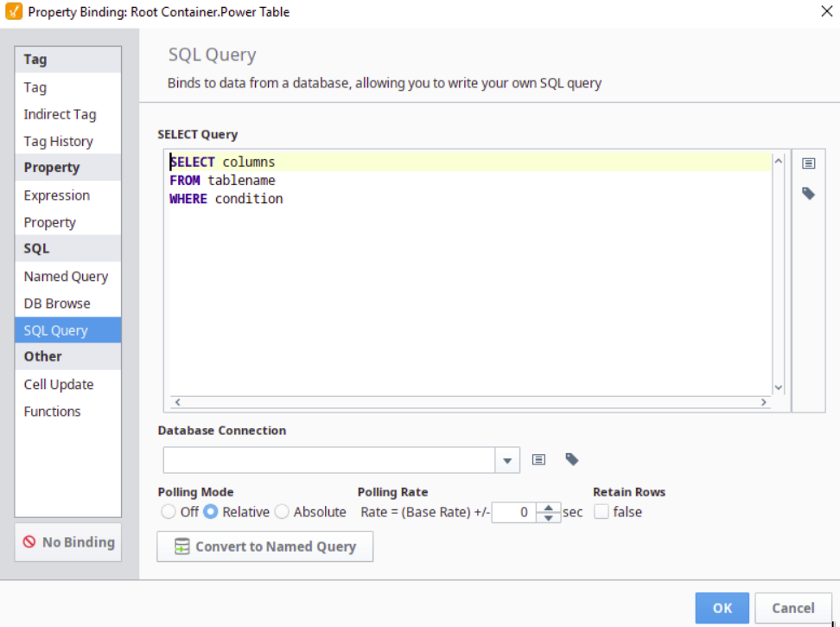Decrease the polling rate with down arrow

point(548,517)
